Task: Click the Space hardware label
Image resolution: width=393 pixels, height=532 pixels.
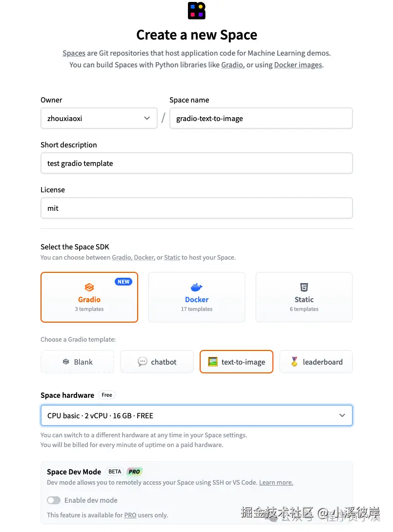Action: (x=67, y=395)
